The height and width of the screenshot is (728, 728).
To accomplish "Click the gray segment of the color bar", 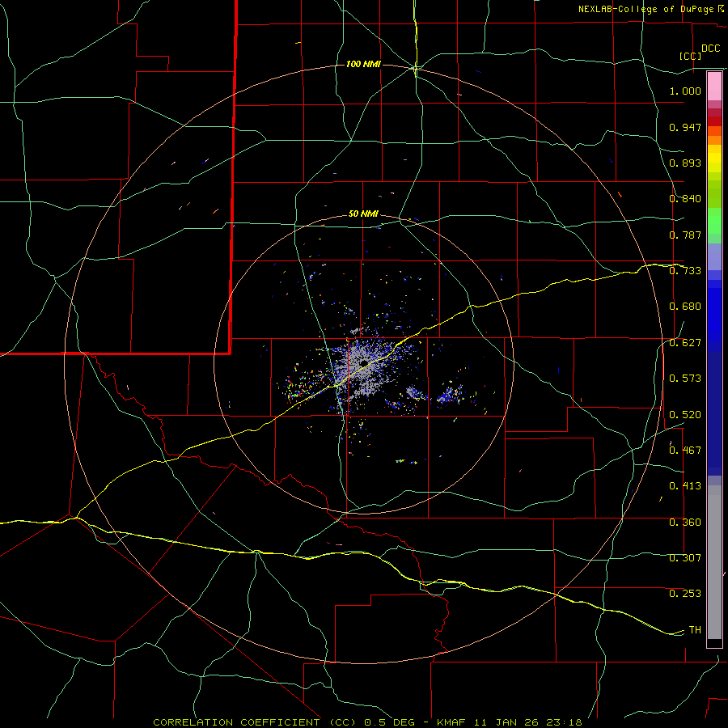I will tap(714, 562).
